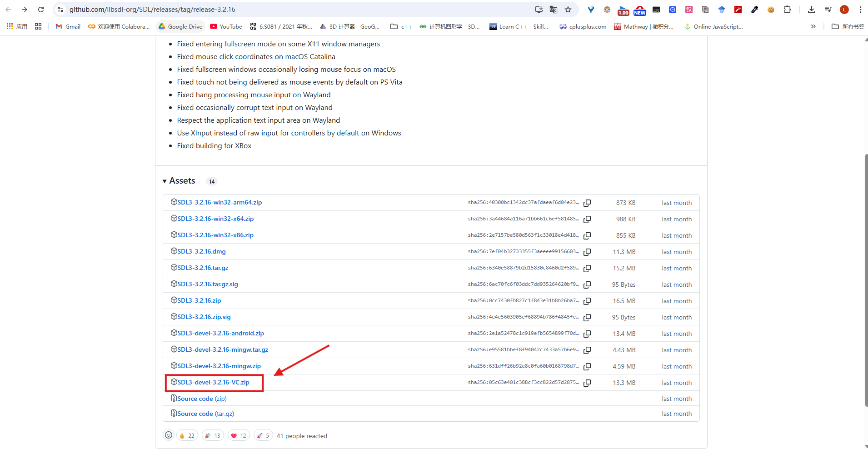Open the SDL3-3.2.16.dmg asset link
Image resolution: width=868 pixels, height=449 pixels.
201,251
